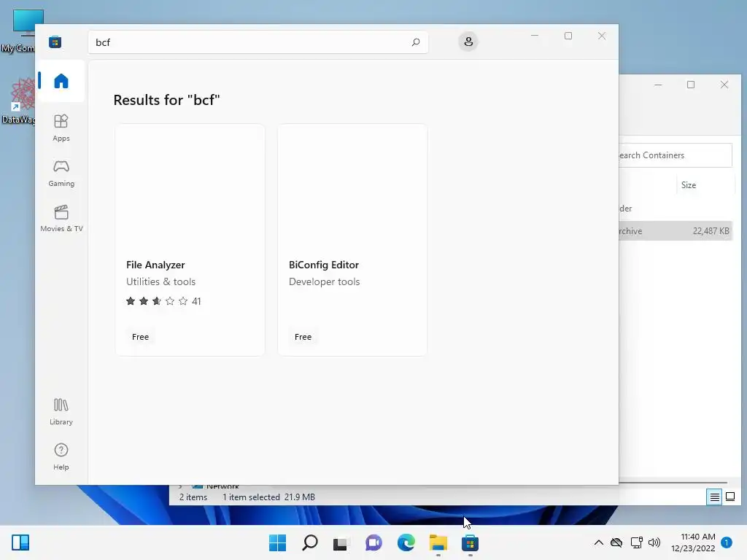Click the OneDrive cloud tray icon

[x=616, y=542]
